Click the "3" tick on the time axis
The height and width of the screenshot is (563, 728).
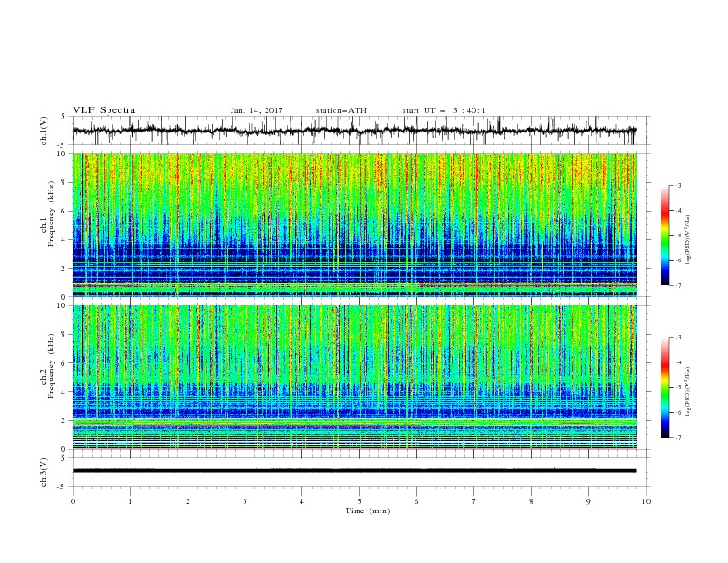[245, 501]
